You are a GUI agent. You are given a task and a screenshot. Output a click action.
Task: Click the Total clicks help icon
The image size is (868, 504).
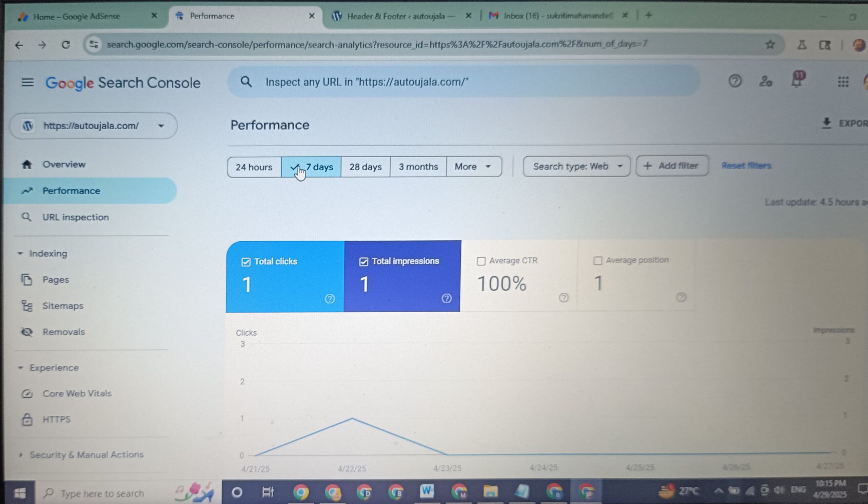point(330,299)
